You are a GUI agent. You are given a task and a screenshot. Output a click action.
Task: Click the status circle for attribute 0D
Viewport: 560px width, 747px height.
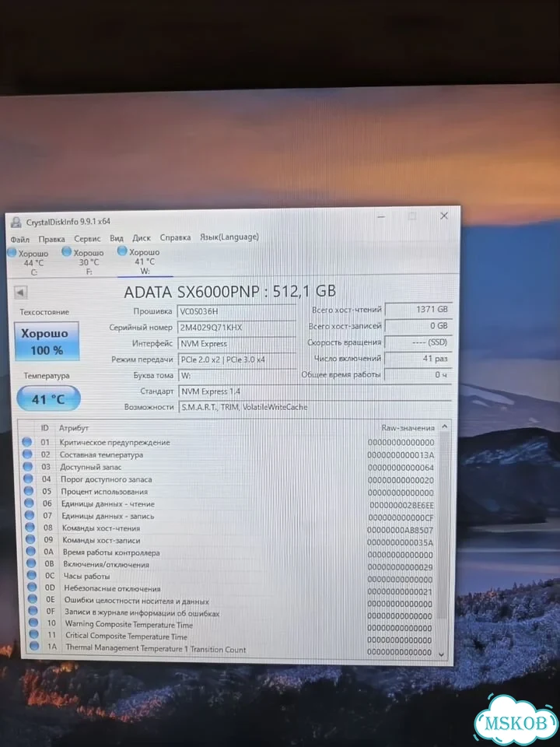32,587
